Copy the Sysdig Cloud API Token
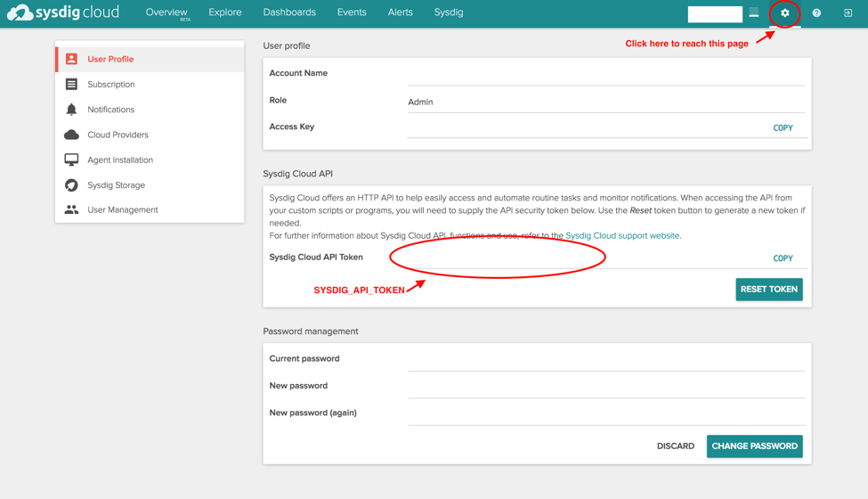The width and height of the screenshot is (868, 499). (x=783, y=258)
